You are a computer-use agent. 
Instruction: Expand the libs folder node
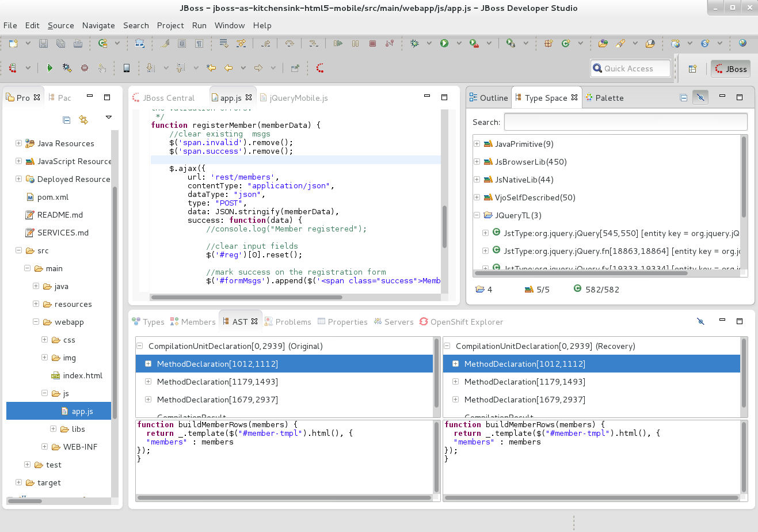[x=53, y=429]
